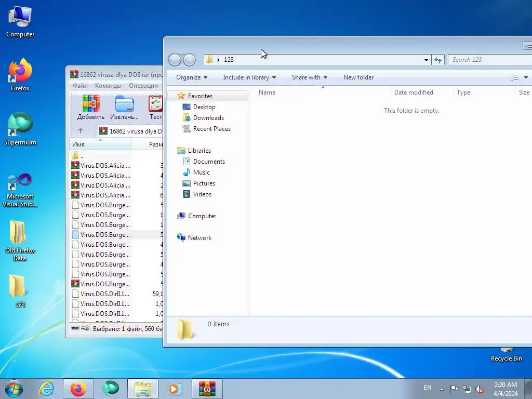Open the Supermium desktop shortcut
The width and height of the screenshot is (532, 399).
click(x=20, y=129)
